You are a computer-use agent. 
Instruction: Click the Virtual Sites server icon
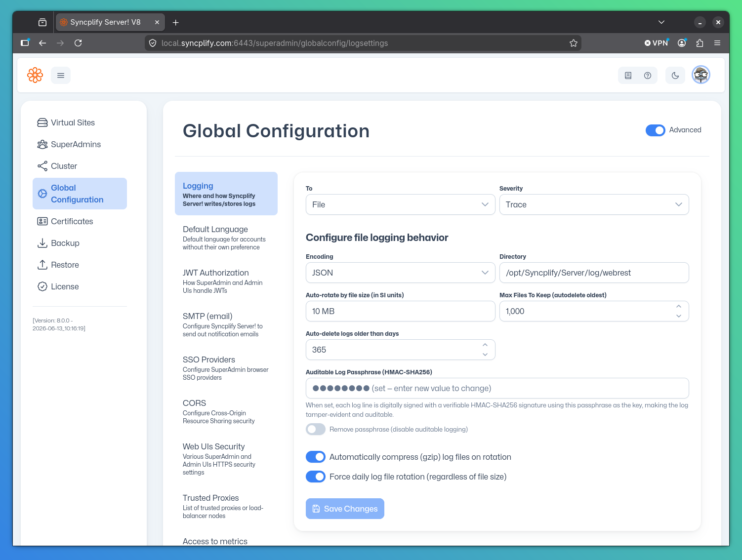click(x=42, y=122)
